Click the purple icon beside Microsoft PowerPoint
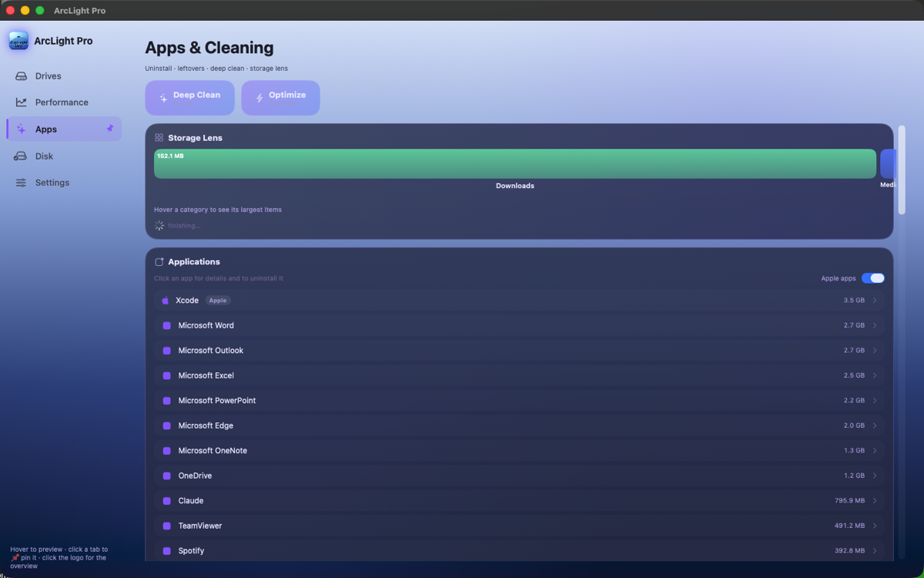The image size is (924, 578). tap(166, 401)
